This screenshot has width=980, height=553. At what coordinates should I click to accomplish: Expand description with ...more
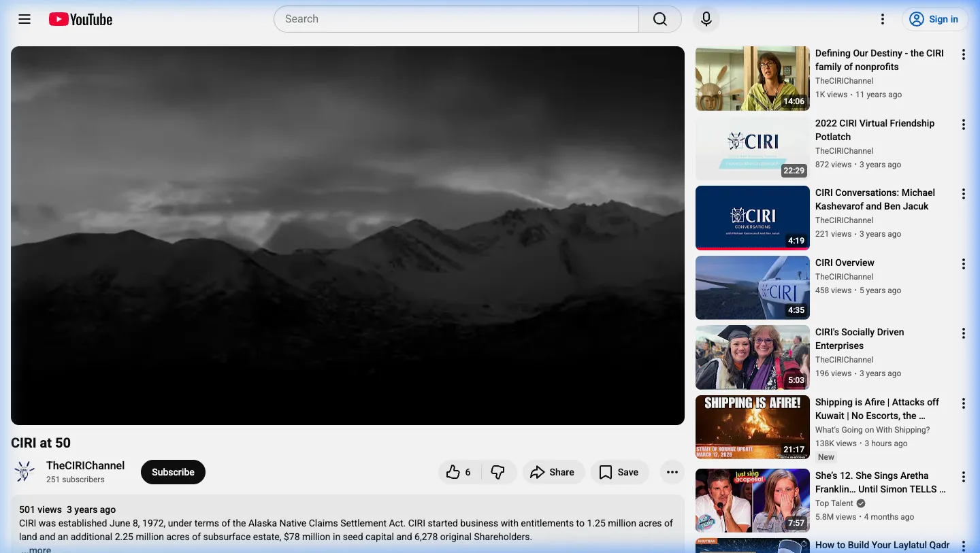pos(36,549)
